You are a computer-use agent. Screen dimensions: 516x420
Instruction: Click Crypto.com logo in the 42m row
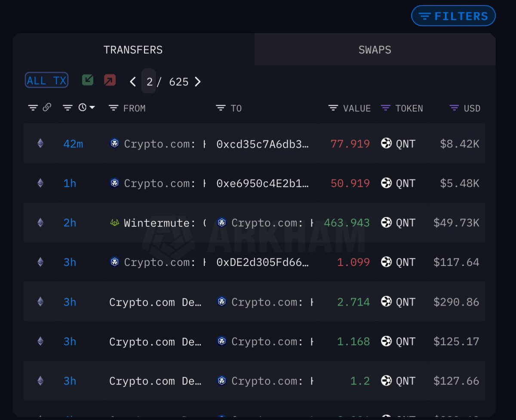coord(114,143)
